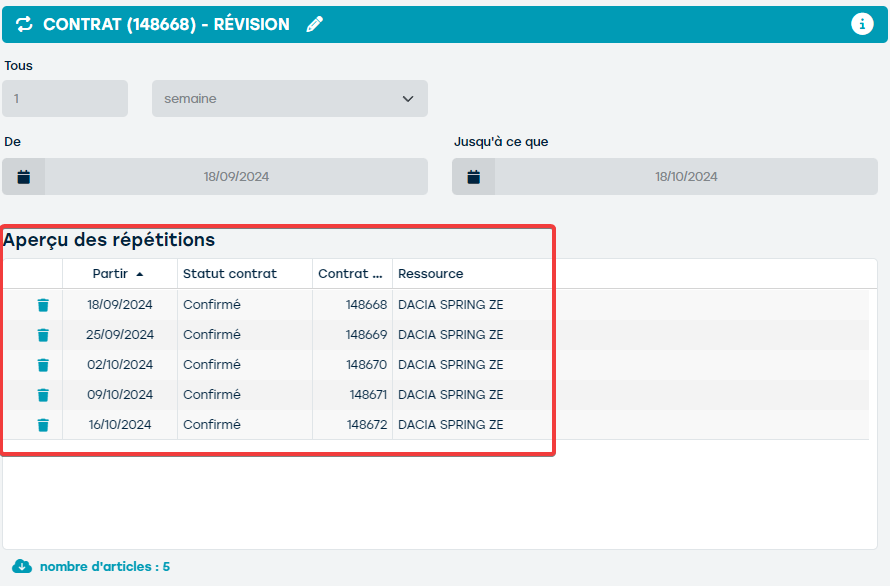This screenshot has height=586, width=890.
Task: Delete the 25/09/2024 repetition row
Action: point(43,335)
